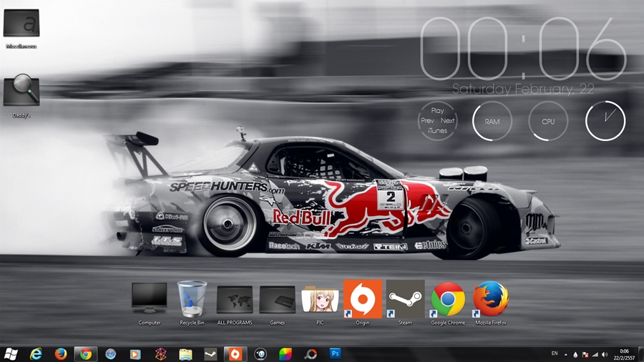
Task: Click the volume speaker tray icon
Action: [x=605, y=354]
